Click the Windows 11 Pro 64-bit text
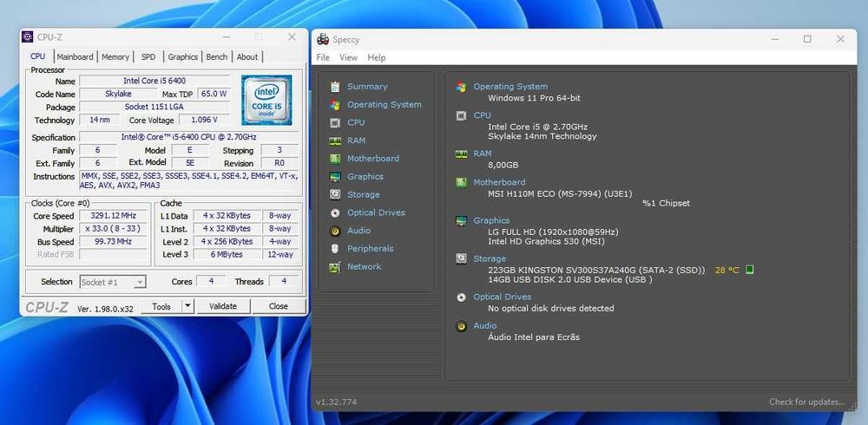This screenshot has width=868, height=425. click(534, 98)
